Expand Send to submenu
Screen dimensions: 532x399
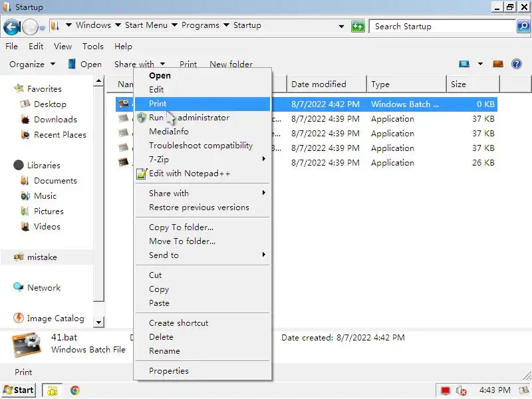pyautogui.click(x=203, y=255)
